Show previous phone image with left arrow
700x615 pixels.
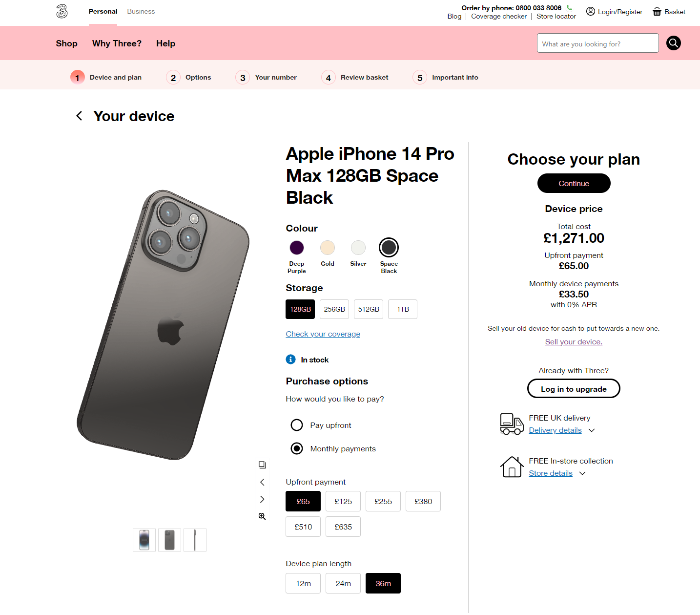(x=262, y=482)
